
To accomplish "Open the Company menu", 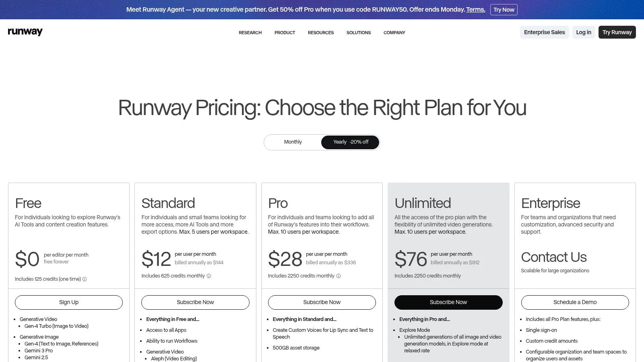I will (394, 33).
